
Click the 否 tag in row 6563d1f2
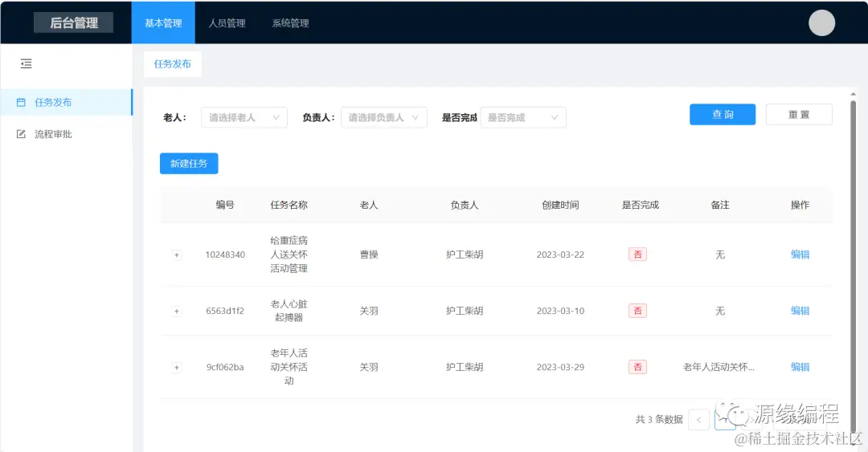pos(637,311)
